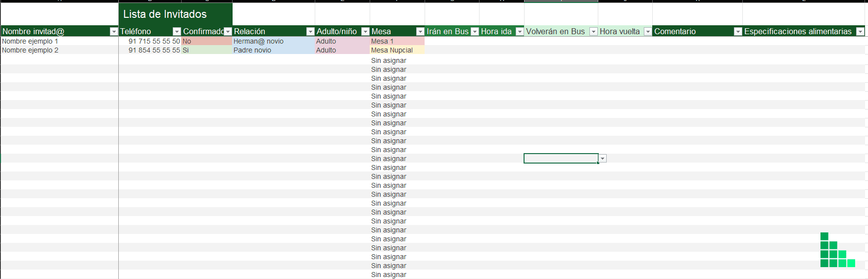Screen dimensions: 868x279
Task: Expand the Relación filter dropdown
Action: (x=310, y=32)
